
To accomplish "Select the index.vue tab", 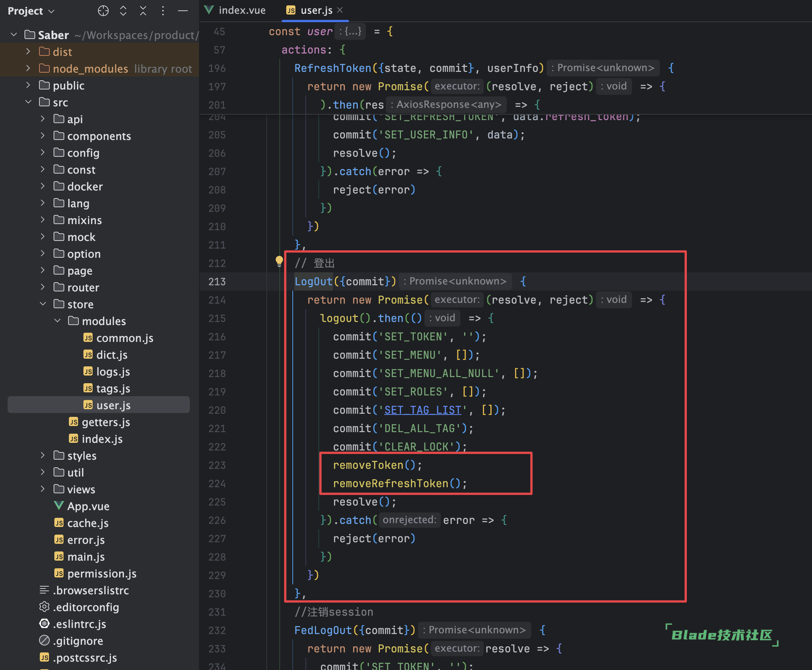I will pos(237,11).
